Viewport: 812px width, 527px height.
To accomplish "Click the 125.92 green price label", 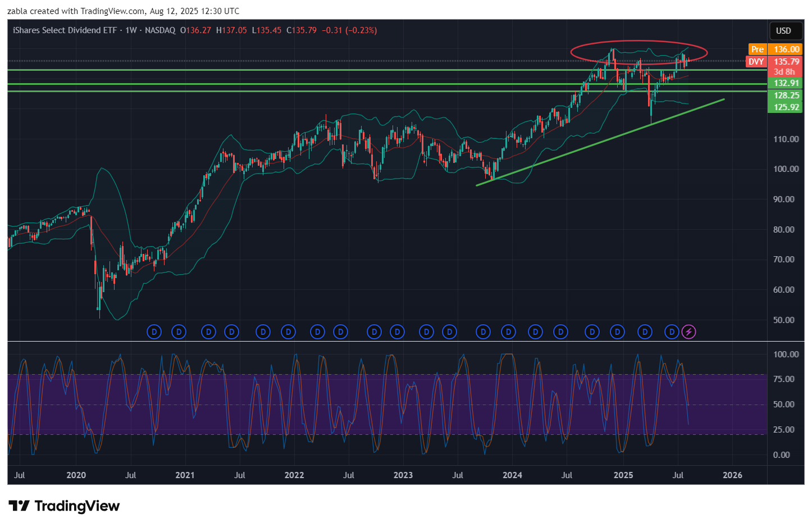I will pyautogui.click(x=786, y=107).
